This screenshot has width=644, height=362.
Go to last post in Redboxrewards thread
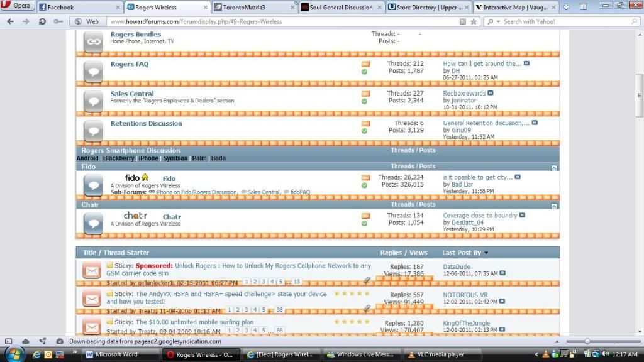click(491, 93)
